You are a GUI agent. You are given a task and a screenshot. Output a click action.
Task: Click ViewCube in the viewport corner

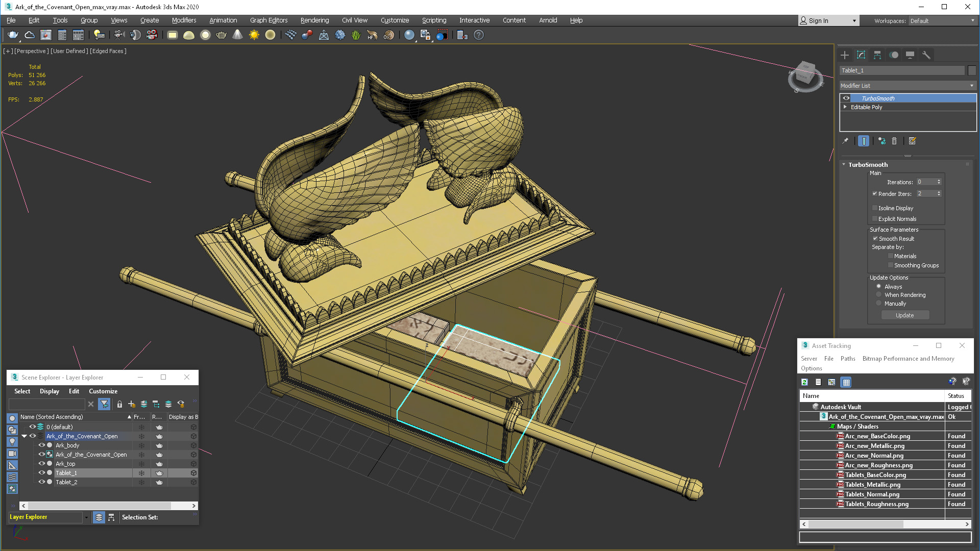(805, 76)
